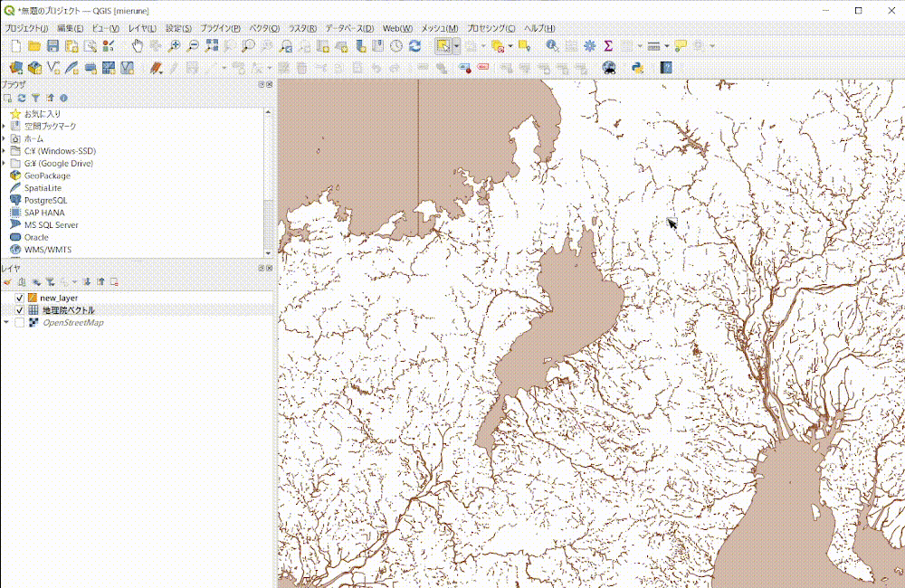The width and height of the screenshot is (905, 588).
Task: Expand the G:¥ (Google Drive) node
Action: pyautogui.click(x=4, y=164)
